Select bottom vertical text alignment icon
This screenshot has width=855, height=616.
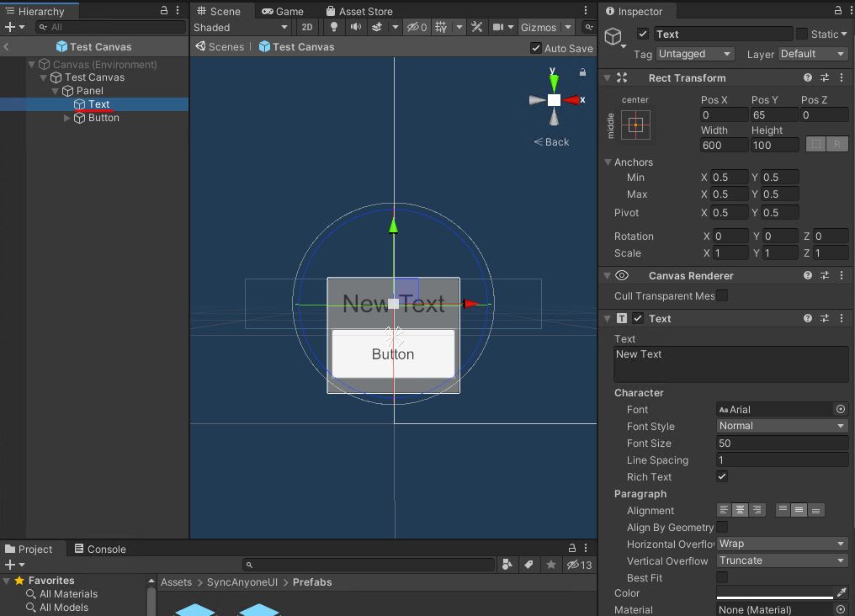(815, 510)
